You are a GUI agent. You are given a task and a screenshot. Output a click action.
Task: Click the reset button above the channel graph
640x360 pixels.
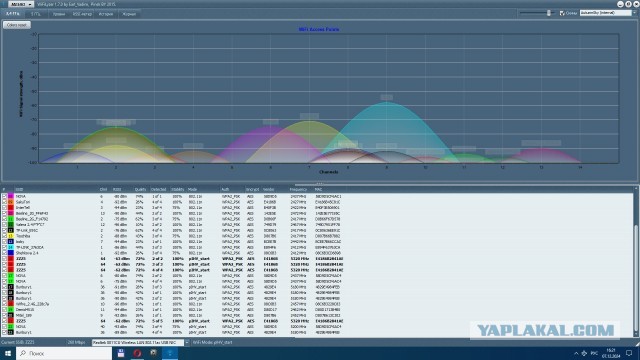tap(17, 25)
